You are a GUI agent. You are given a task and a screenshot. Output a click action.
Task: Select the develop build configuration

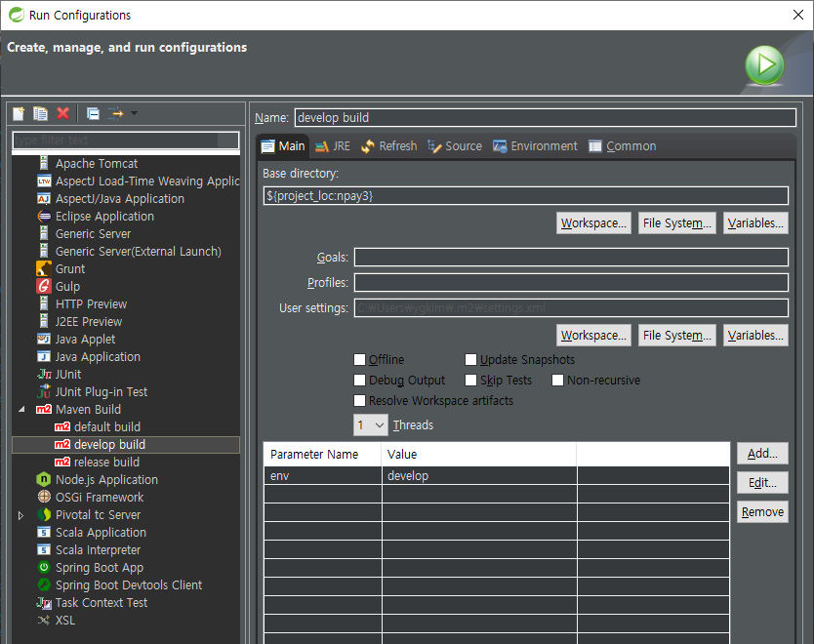coord(126,445)
